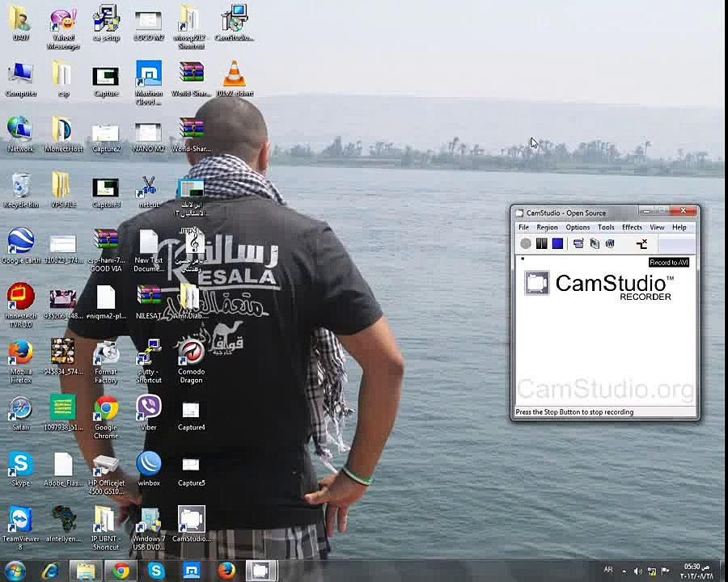Screen dimensions: 728x582
Task: Click the greyed-out Record button in CamStudio
Action: pos(526,243)
